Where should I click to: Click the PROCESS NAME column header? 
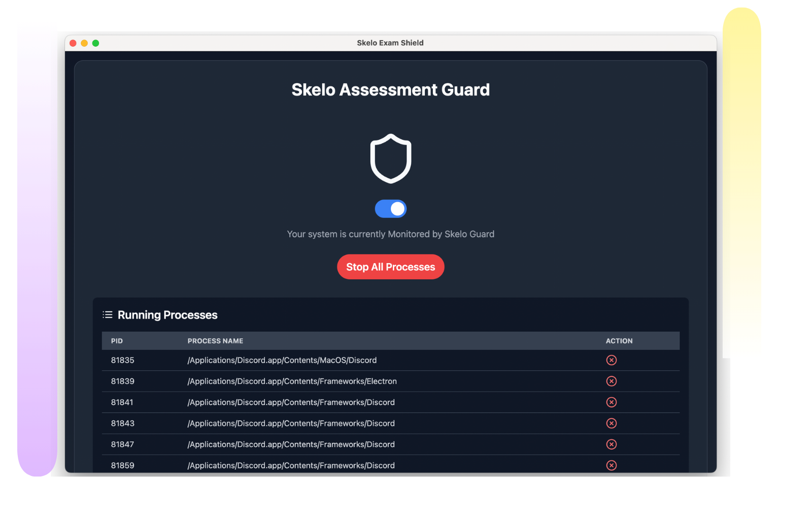coord(215,341)
